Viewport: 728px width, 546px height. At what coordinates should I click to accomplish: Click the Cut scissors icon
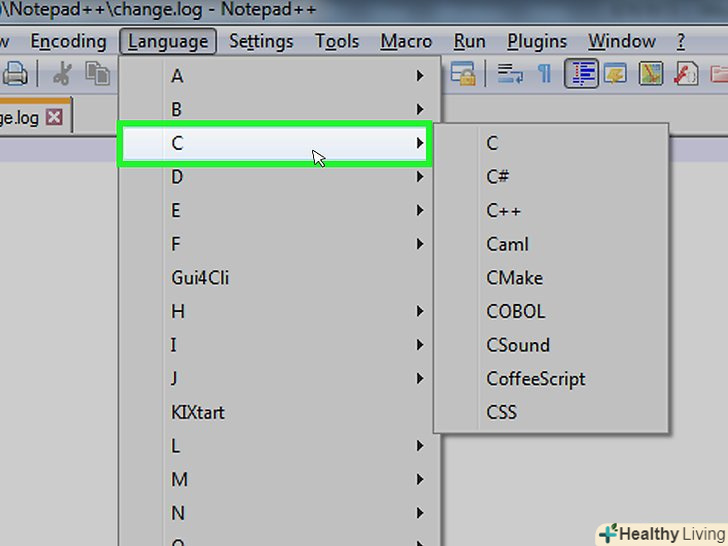(x=62, y=74)
